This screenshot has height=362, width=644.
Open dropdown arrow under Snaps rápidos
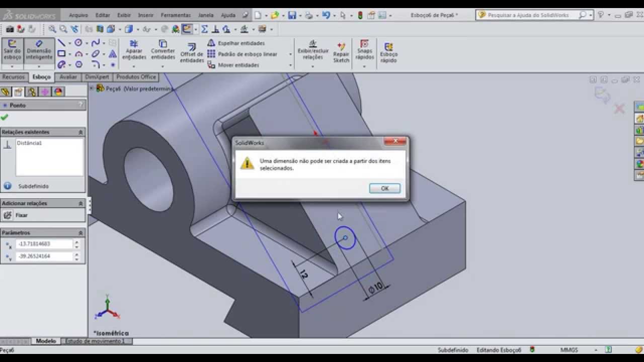365,66
